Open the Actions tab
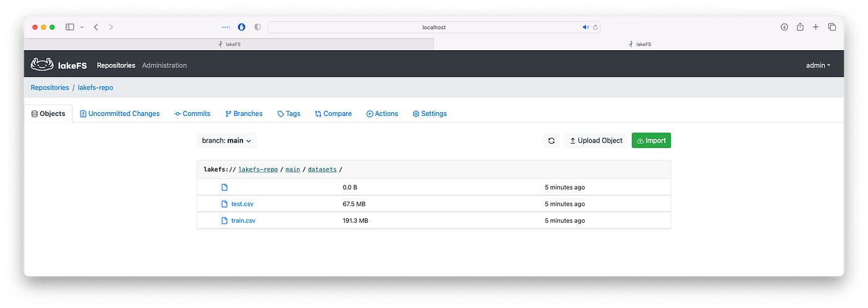 pos(383,113)
